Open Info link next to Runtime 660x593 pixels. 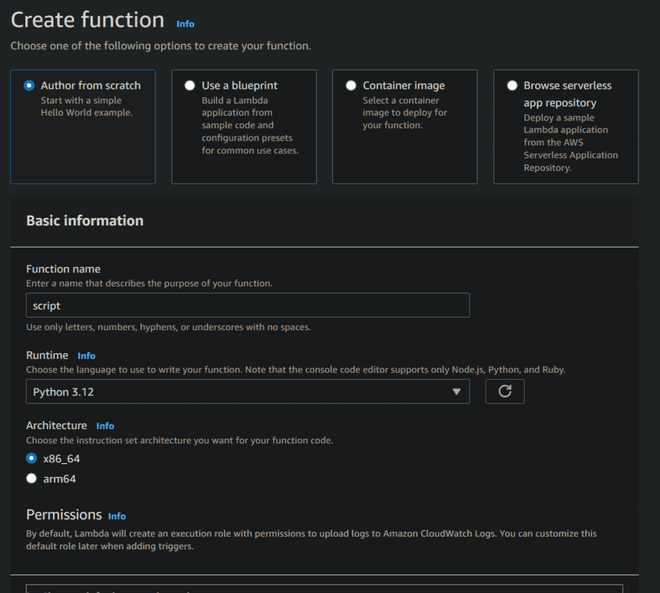(87, 356)
